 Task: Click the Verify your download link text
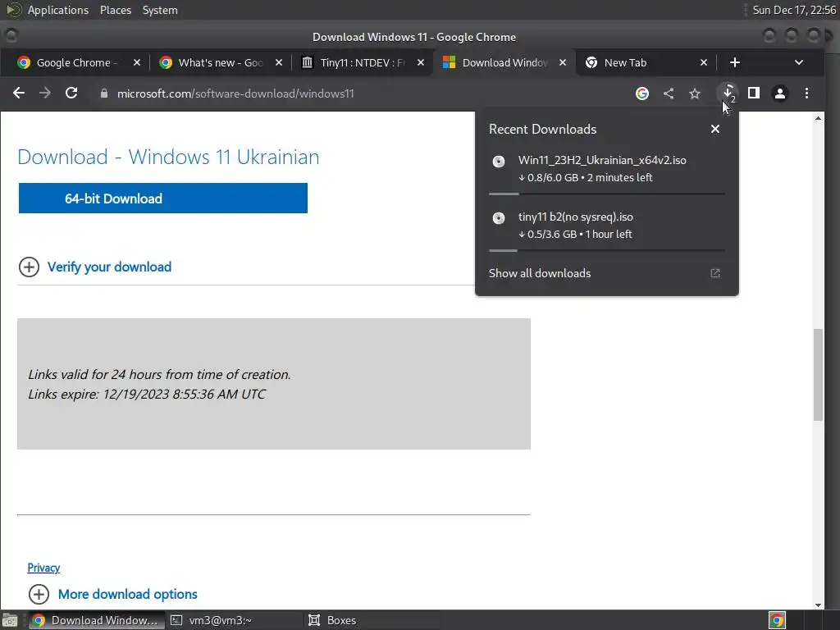pos(109,267)
